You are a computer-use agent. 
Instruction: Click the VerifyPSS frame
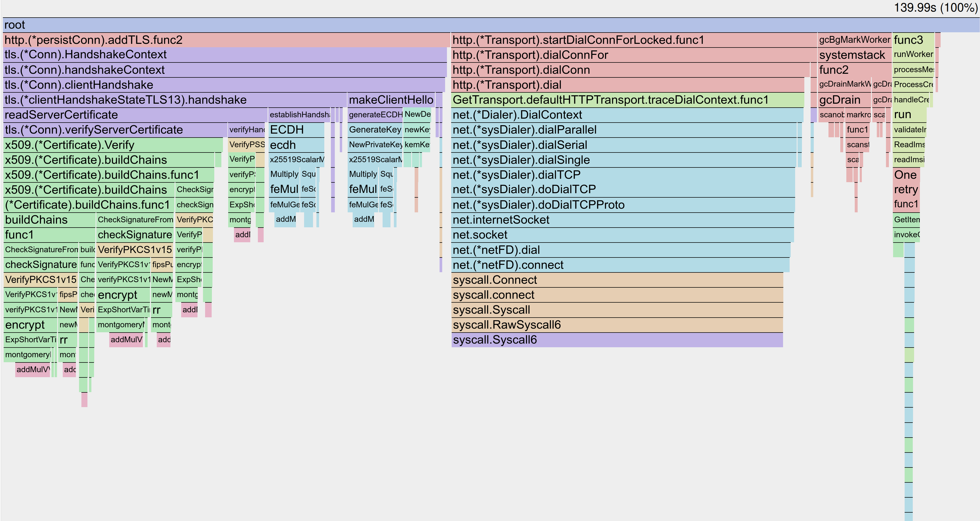[x=247, y=145]
